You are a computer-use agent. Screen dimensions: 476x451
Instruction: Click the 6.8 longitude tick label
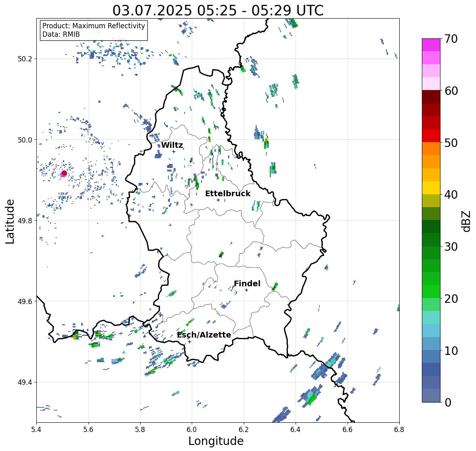tap(399, 430)
